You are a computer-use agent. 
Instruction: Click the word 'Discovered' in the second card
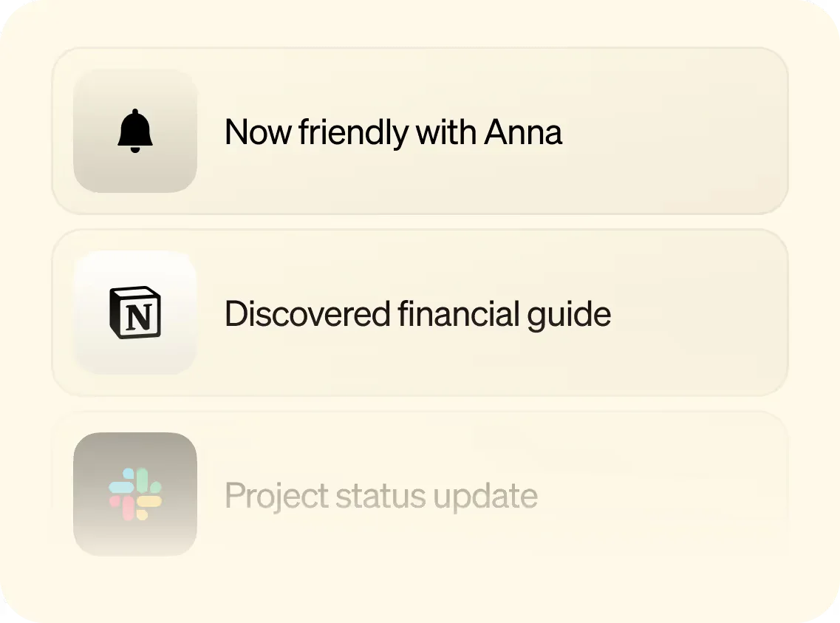click(x=307, y=314)
